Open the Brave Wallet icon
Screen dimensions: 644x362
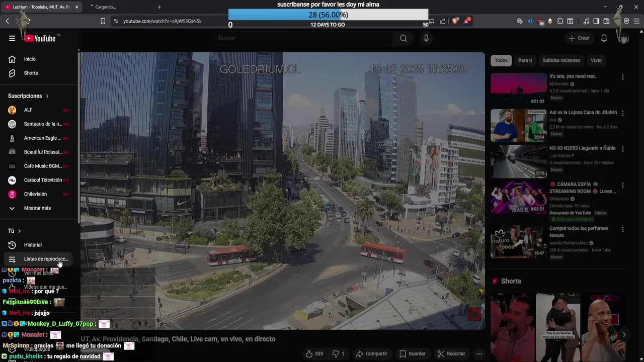(x=606, y=21)
